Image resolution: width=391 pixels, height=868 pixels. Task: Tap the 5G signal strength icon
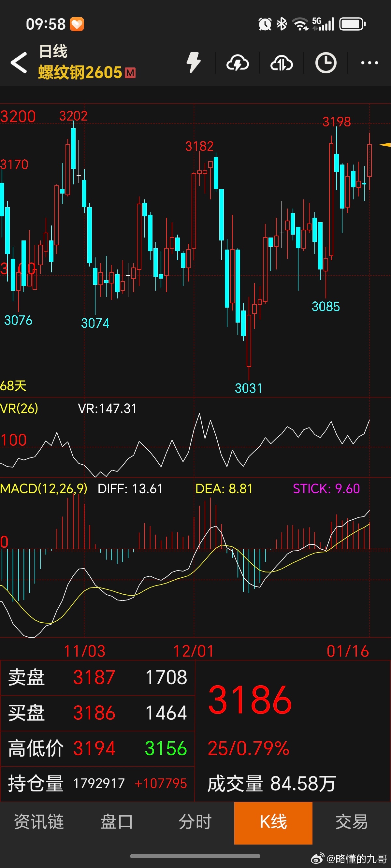pyautogui.click(x=323, y=24)
